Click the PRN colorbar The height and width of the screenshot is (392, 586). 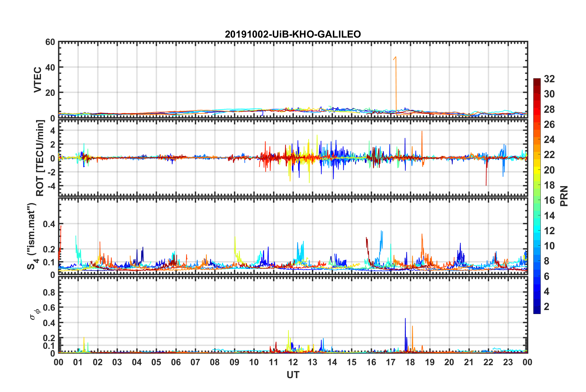tap(537, 196)
